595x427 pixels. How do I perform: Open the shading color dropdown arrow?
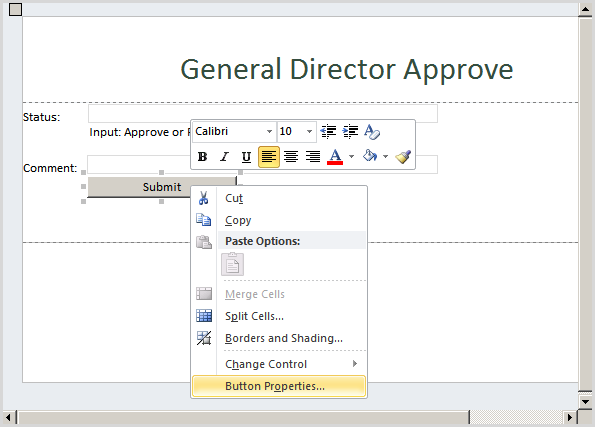[386, 156]
